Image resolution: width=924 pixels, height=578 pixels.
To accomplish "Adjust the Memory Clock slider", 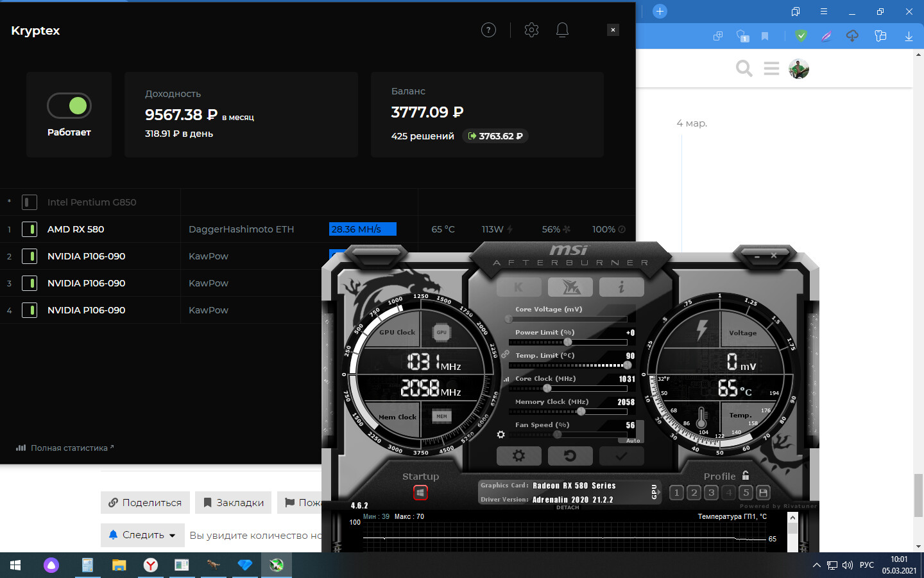I will pyautogui.click(x=568, y=411).
